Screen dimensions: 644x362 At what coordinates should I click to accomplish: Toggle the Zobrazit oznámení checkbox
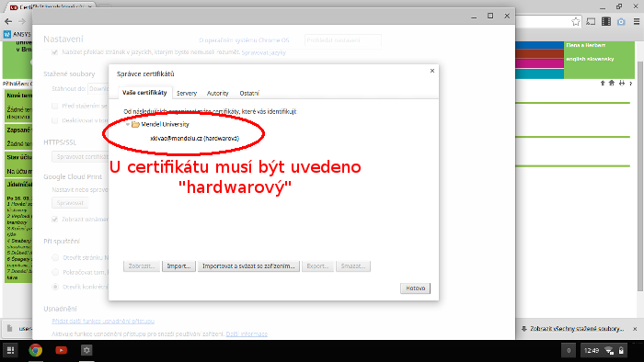point(54,220)
